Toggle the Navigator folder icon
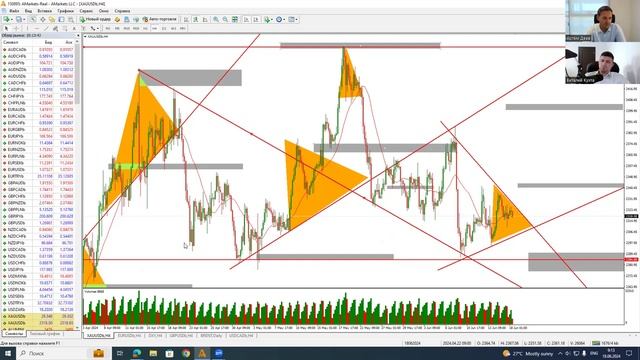 (52, 19)
